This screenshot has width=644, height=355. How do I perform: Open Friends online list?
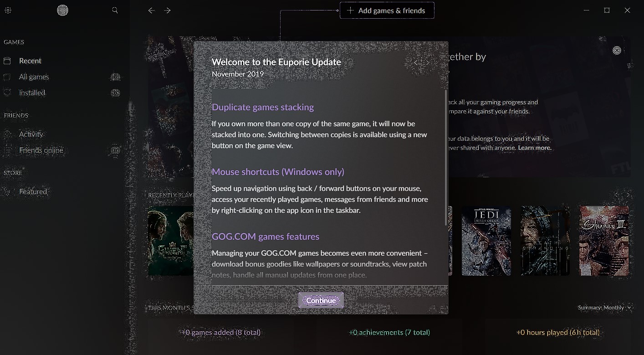[x=41, y=150]
